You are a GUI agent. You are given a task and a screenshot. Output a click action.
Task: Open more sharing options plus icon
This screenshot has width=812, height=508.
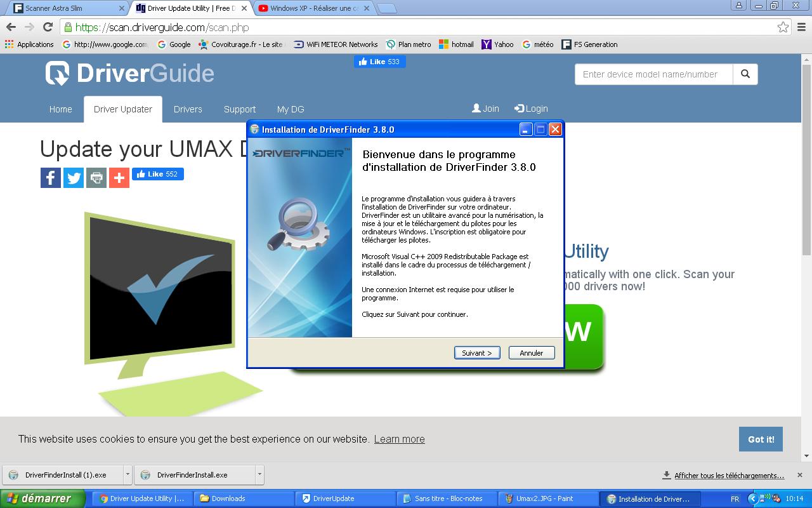pyautogui.click(x=119, y=178)
